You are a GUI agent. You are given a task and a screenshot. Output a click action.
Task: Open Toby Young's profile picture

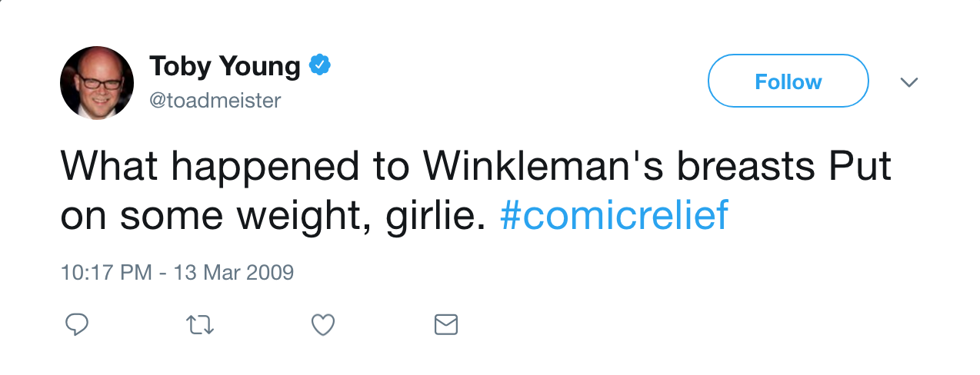pyautogui.click(x=97, y=83)
